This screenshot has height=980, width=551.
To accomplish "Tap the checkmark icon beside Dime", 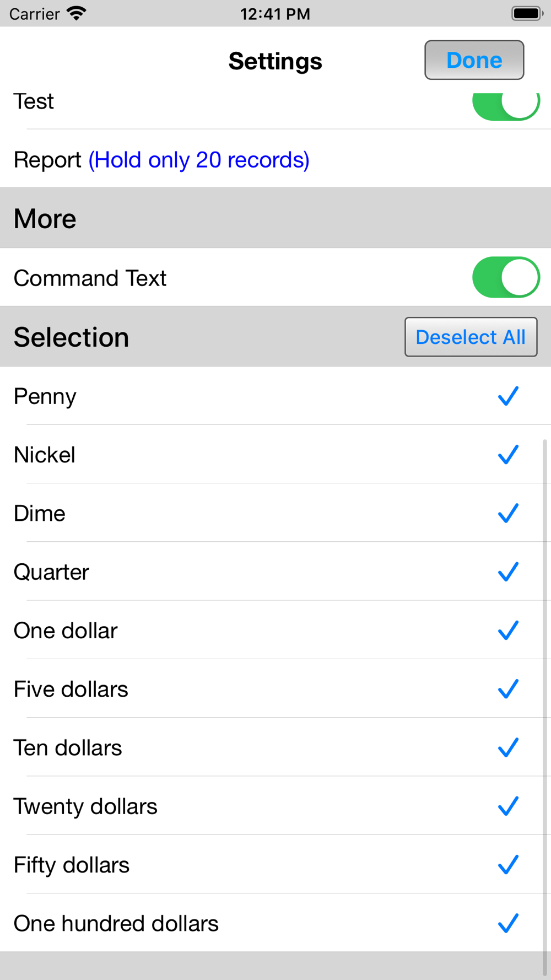I will [x=508, y=513].
